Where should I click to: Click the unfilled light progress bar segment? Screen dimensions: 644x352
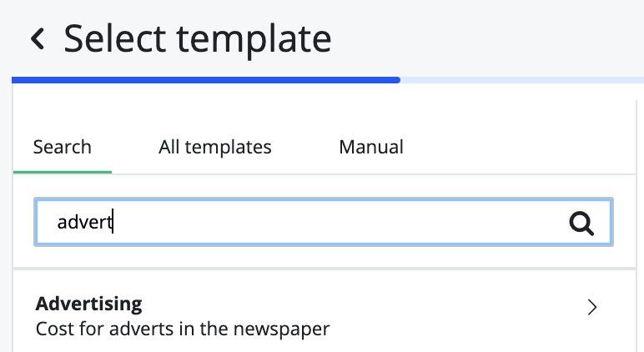(x=521, y=80)
